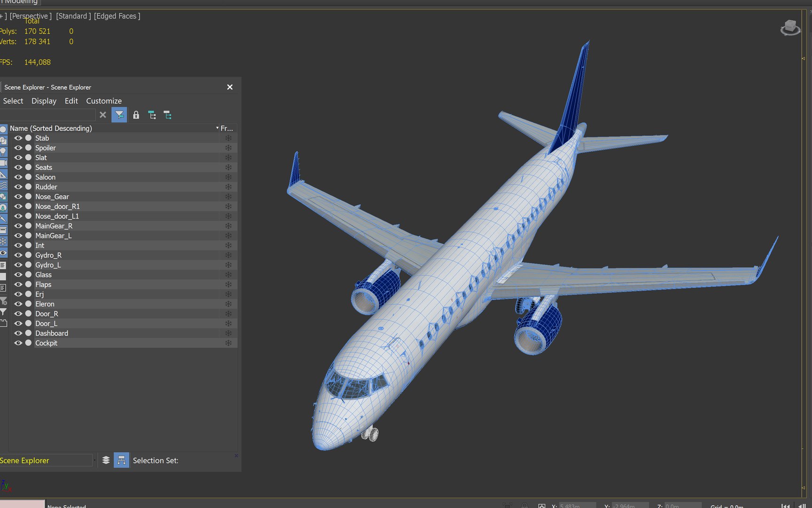Screen dimensions: 812x508
Task: Toggle visibility of Door_R object
Action: [x=18, y=314]
